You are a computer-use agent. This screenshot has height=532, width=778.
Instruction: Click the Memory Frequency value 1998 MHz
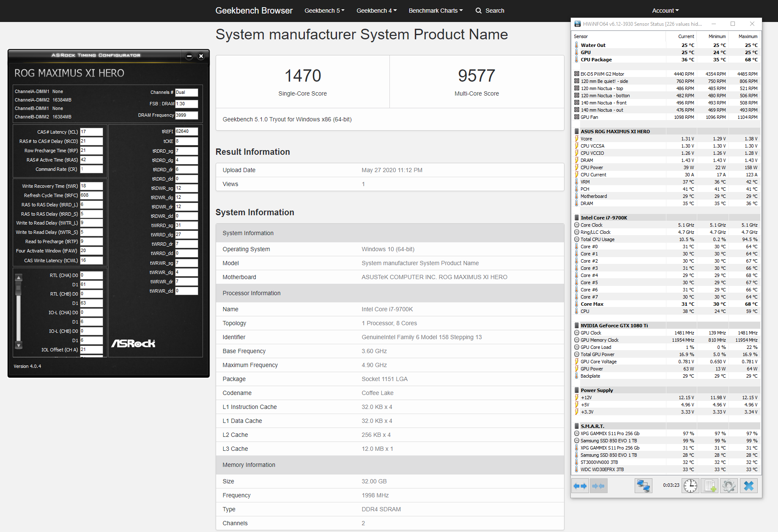(375, 495)
